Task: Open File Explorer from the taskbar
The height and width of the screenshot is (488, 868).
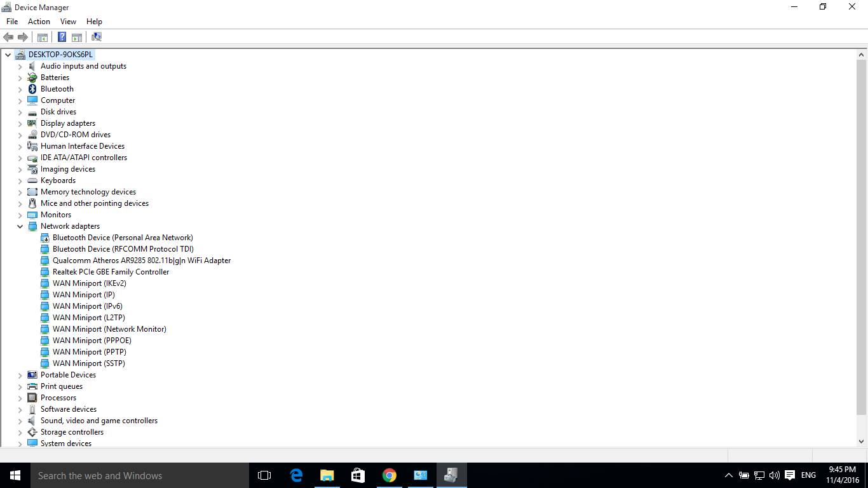Action: (327, 475)
